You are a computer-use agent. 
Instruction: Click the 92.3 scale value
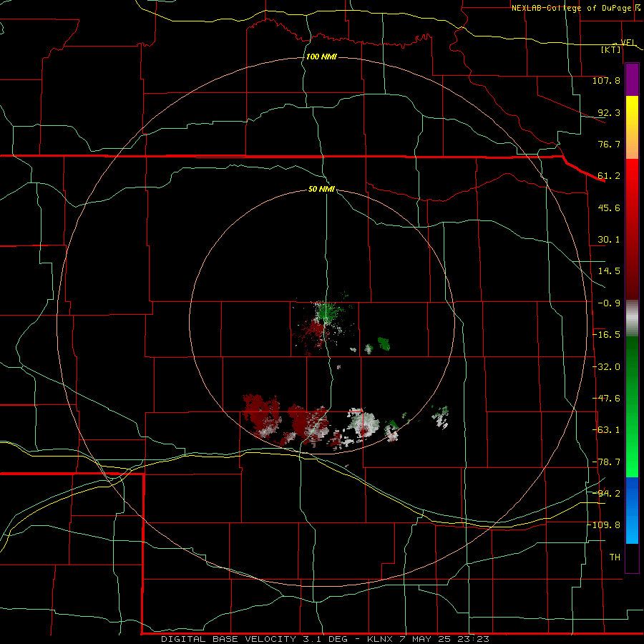tap(609, 112)
